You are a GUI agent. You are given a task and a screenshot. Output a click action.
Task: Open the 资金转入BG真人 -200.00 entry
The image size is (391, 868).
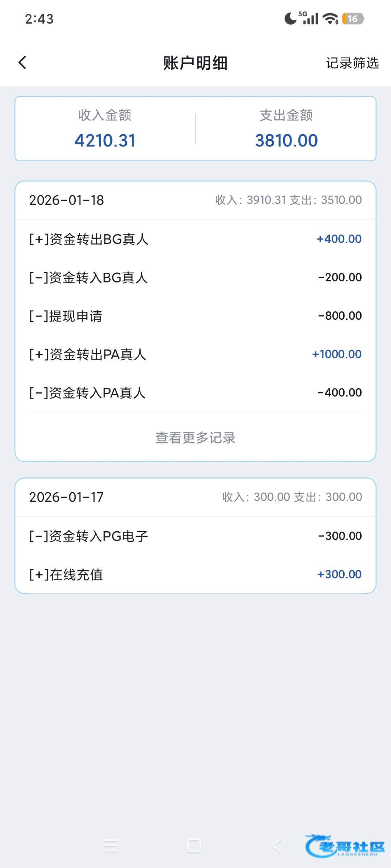(195, 277)
